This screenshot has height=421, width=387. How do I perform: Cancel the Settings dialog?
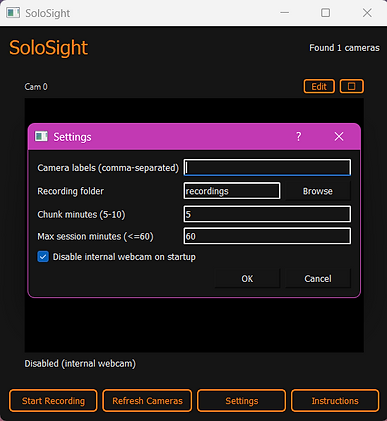(x=318, y=279)
